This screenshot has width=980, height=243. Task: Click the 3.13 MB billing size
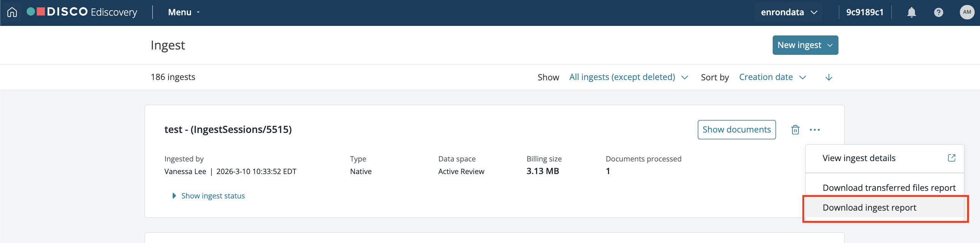542,171
